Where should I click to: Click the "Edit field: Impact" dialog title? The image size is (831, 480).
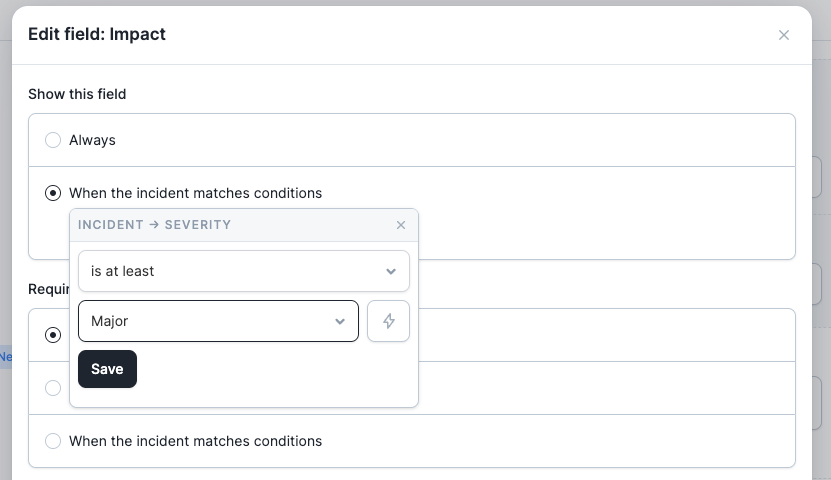tap(97, 34)
